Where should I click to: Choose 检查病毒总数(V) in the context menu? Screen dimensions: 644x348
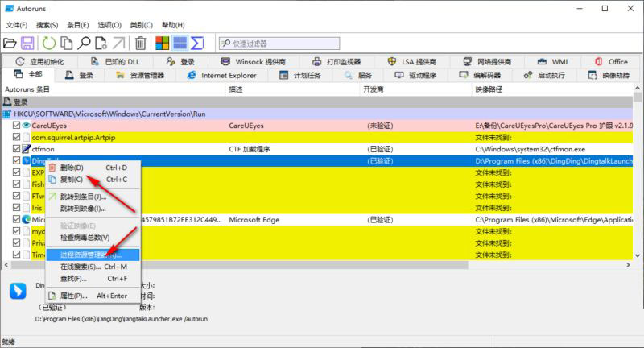[93, 238]
